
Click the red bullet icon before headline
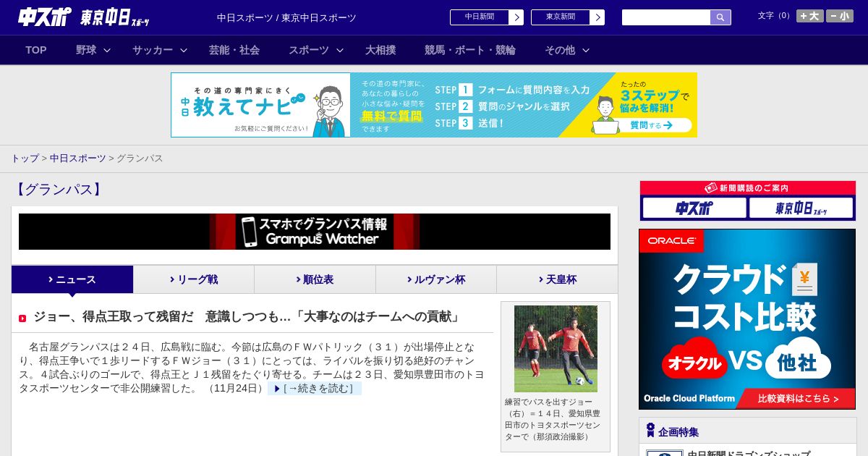(22, 318)
